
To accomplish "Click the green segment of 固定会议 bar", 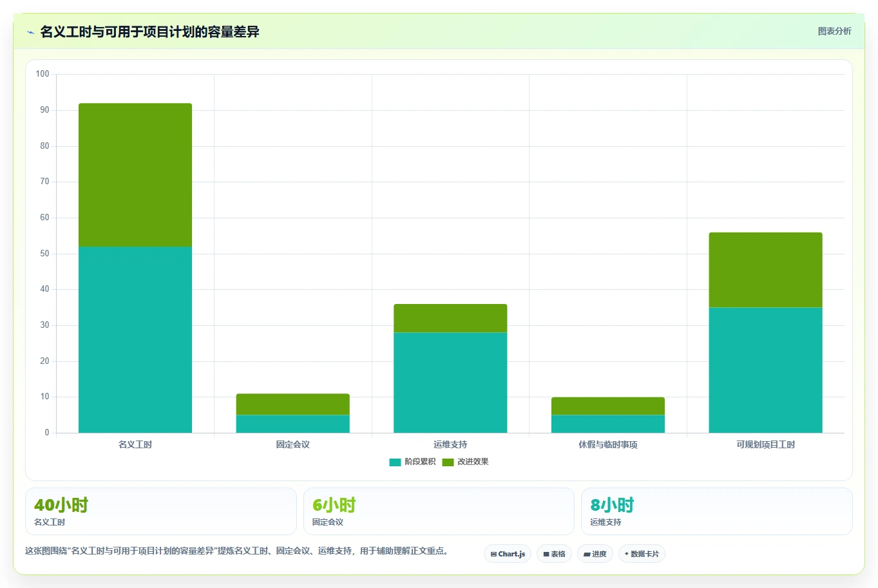I will pos(293,404).
